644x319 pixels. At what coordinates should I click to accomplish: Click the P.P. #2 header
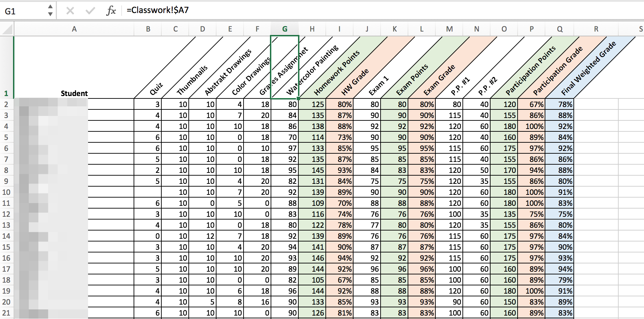coord(487,86)
